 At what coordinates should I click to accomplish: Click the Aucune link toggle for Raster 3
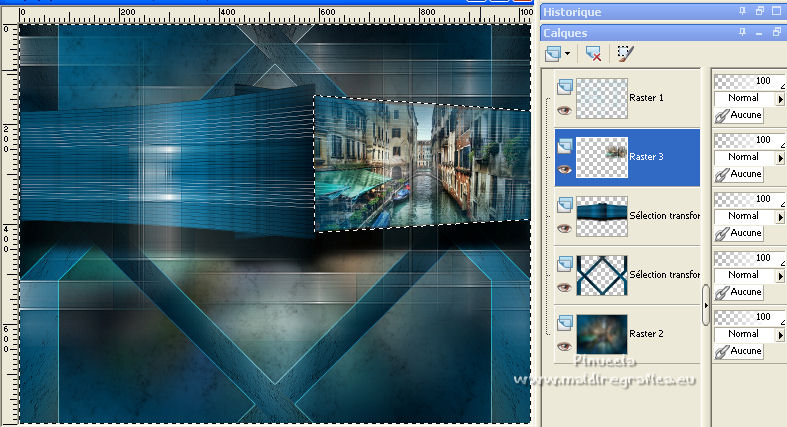[x=739, y=174]
